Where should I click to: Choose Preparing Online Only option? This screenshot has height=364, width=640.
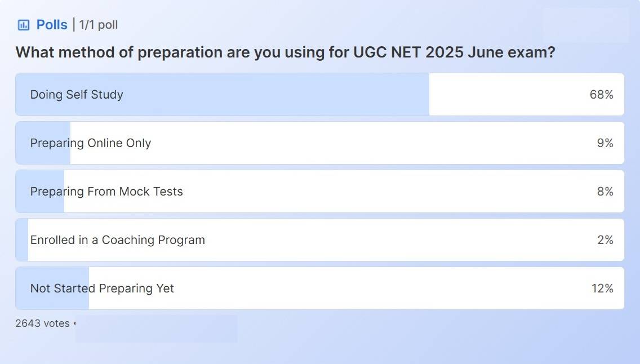coord(91,143)
